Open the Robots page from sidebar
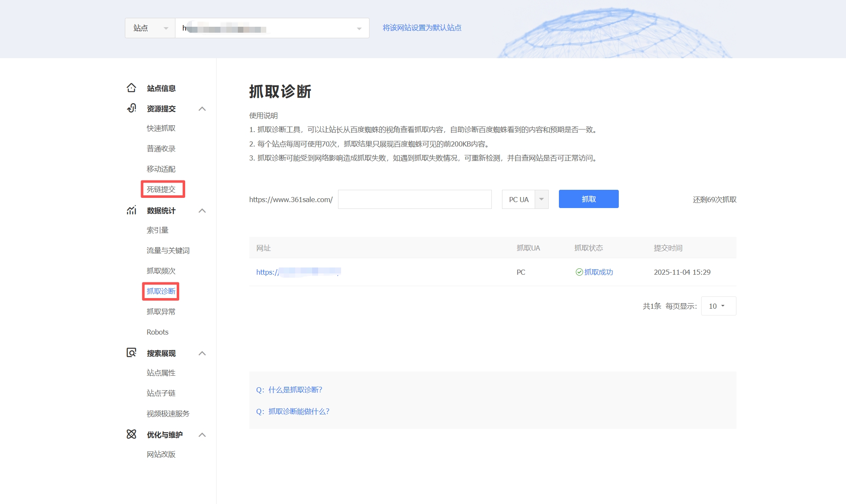The image size is (846, 504). click(x=157, y=332)
